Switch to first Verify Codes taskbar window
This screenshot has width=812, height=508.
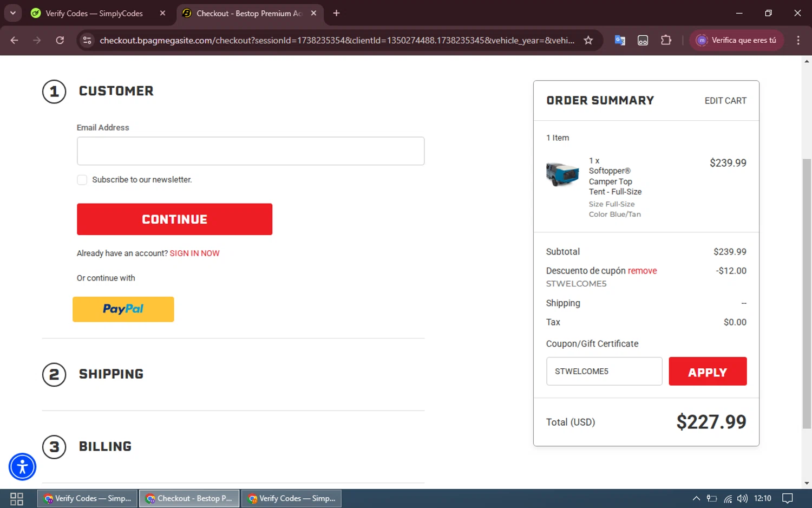(88, 499)
